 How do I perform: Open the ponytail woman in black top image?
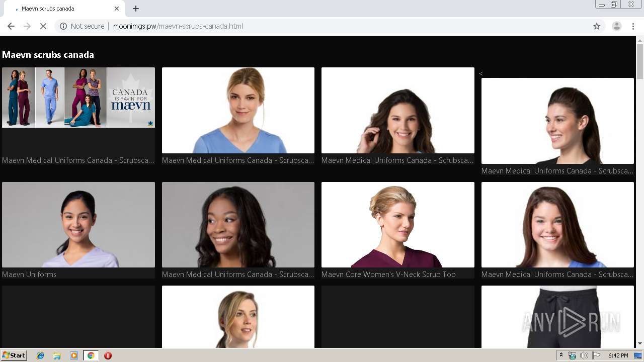[x=557, y=121]
